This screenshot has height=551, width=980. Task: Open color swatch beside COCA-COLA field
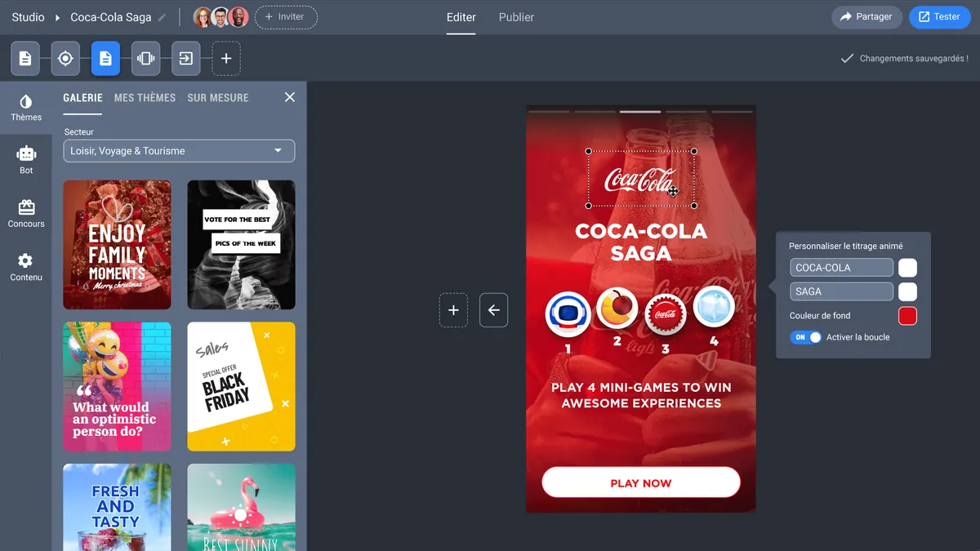pos(907,268)
